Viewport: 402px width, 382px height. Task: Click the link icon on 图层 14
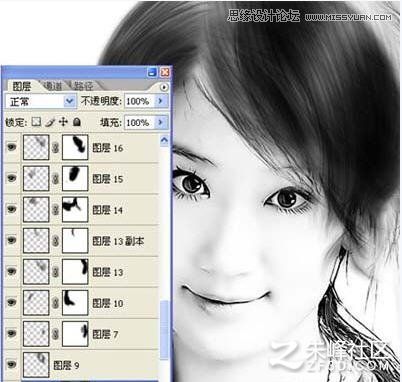tap(55, 210)
